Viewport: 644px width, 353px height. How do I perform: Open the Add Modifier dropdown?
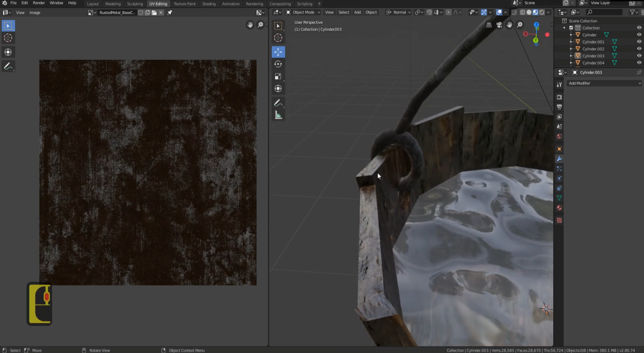click(x=604, y=83)
